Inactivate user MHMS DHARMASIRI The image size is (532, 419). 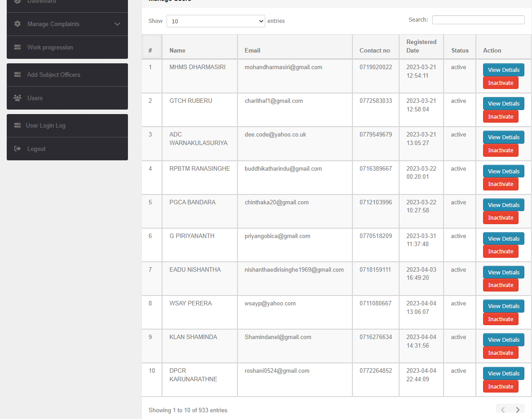pos(501,83)
